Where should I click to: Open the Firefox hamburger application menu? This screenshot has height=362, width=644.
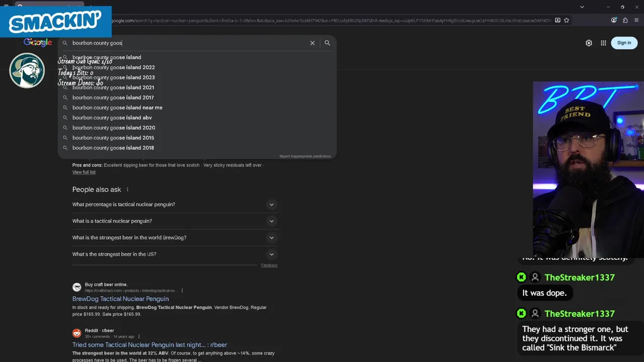pos(636,21)
